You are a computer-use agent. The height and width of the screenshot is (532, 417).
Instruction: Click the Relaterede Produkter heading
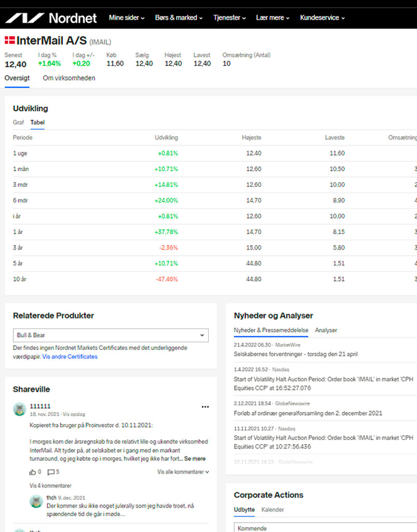click(53, 316)
